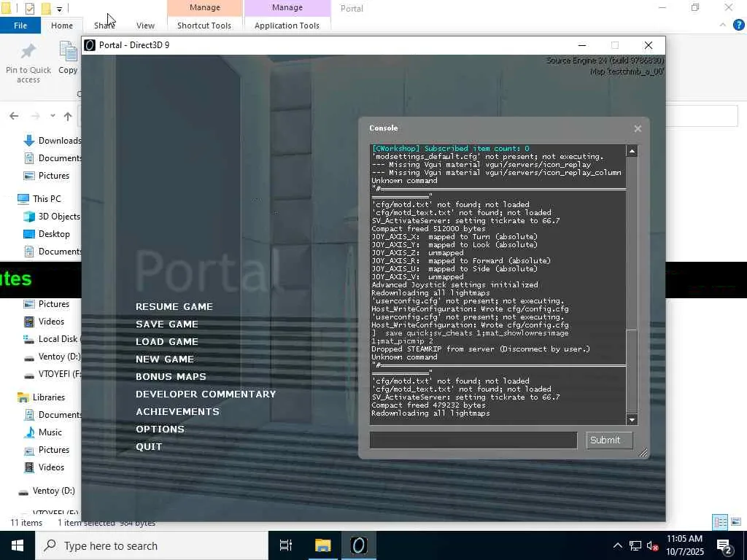Open File tab in File Explorer

point(20,26)
